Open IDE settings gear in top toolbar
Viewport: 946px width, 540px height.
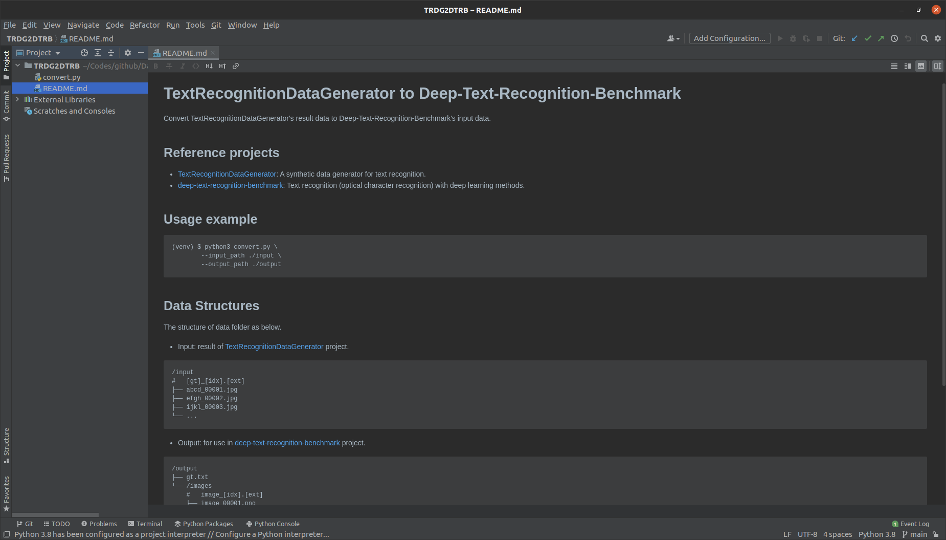tap(938, 39)
